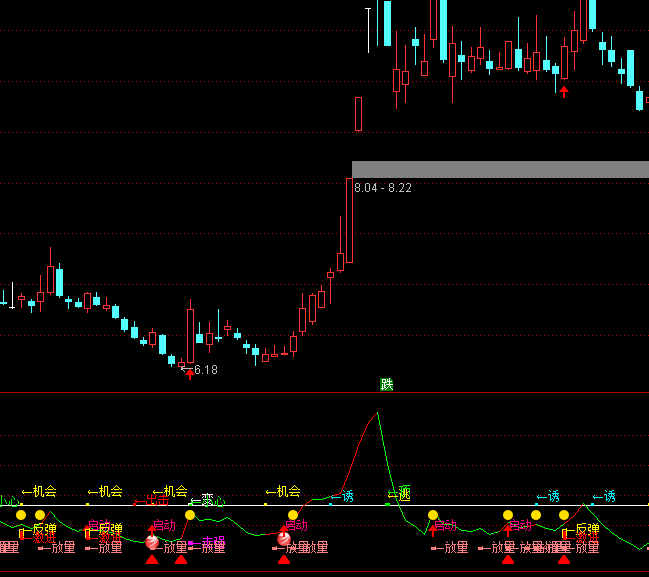Click the red-white striped ball signal icon

tap(284, 541)
